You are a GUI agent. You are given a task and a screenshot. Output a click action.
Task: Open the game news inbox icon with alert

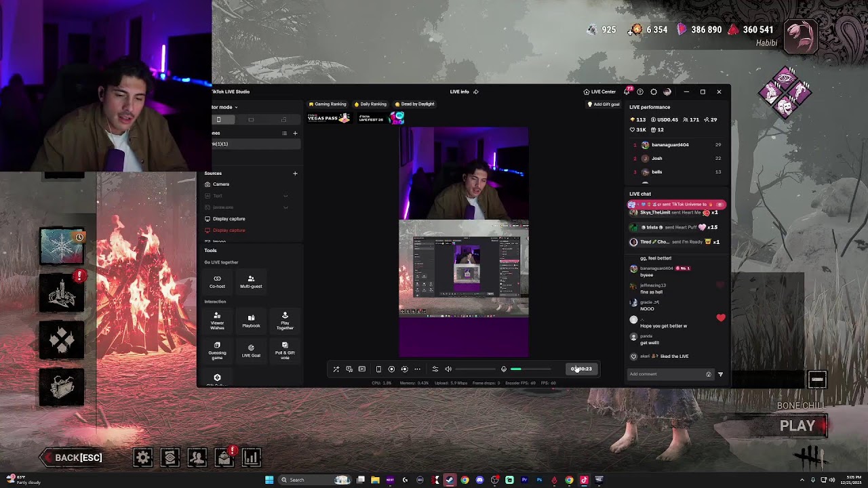point(224,457)
